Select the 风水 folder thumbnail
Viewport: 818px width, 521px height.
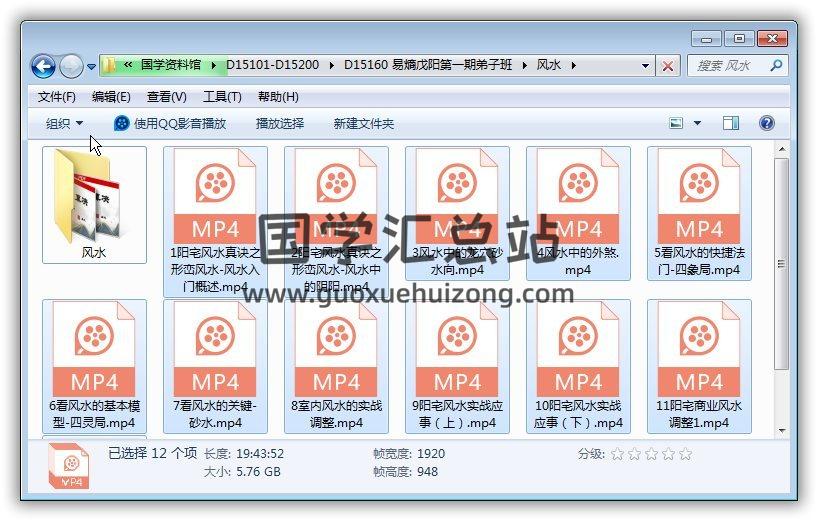94,205
